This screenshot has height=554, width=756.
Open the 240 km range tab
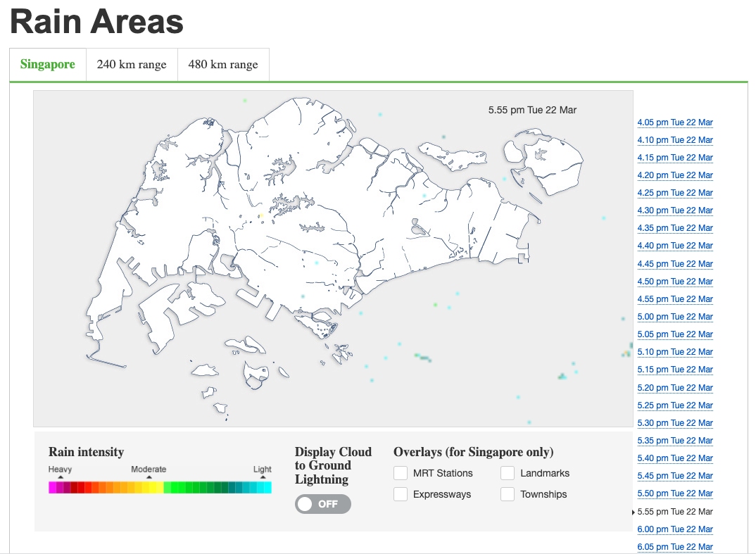point(132,65)
